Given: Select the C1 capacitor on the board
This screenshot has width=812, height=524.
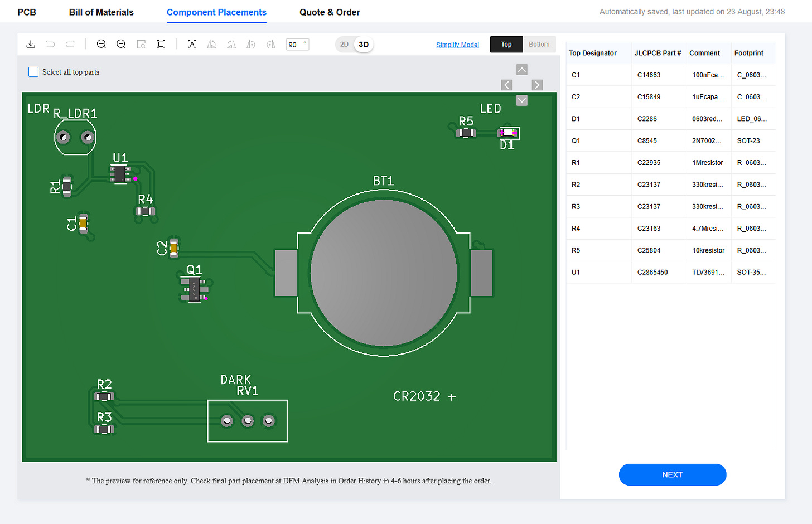Looking at the screenshot, I should [83, 223].
